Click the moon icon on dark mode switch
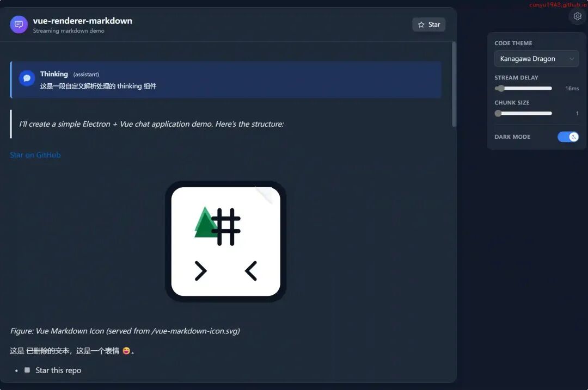Screen dimensions: 588x390 point(573,137)
